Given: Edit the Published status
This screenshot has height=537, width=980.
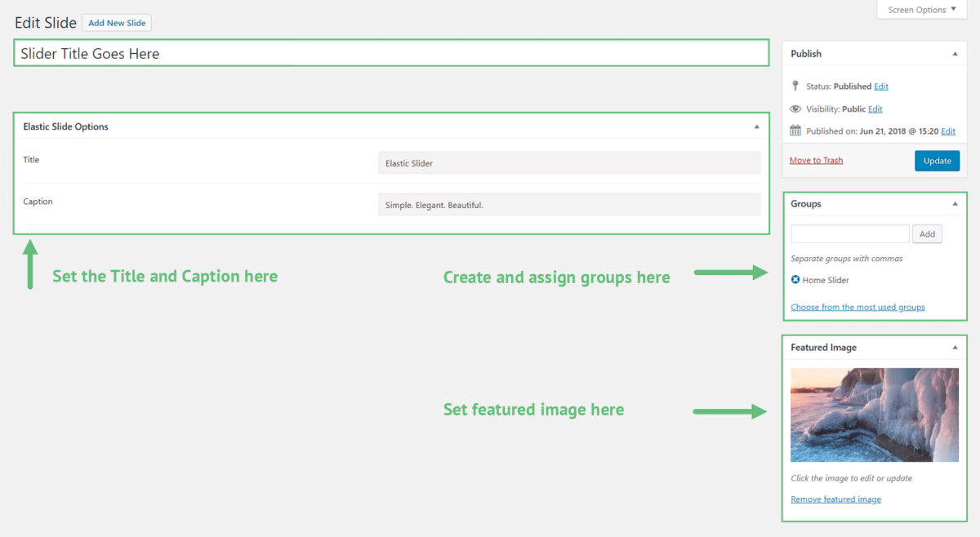Looking at the screenshot, I should pyautogui.click(x=882, y=87).
